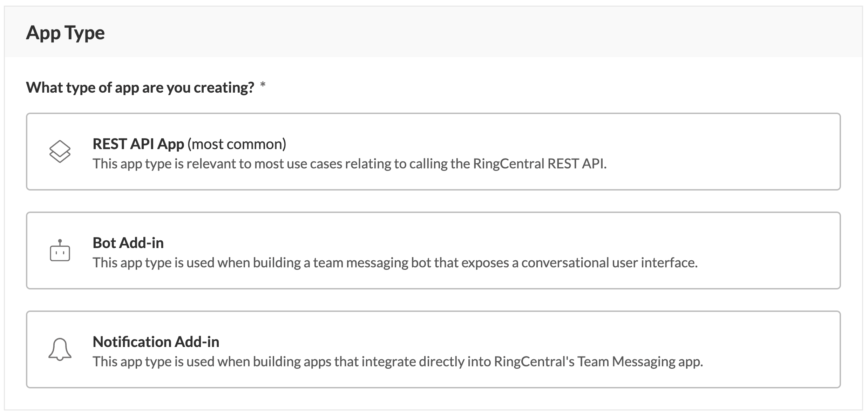Click the bell icon beside Notification Add-in

pos(60,349)
